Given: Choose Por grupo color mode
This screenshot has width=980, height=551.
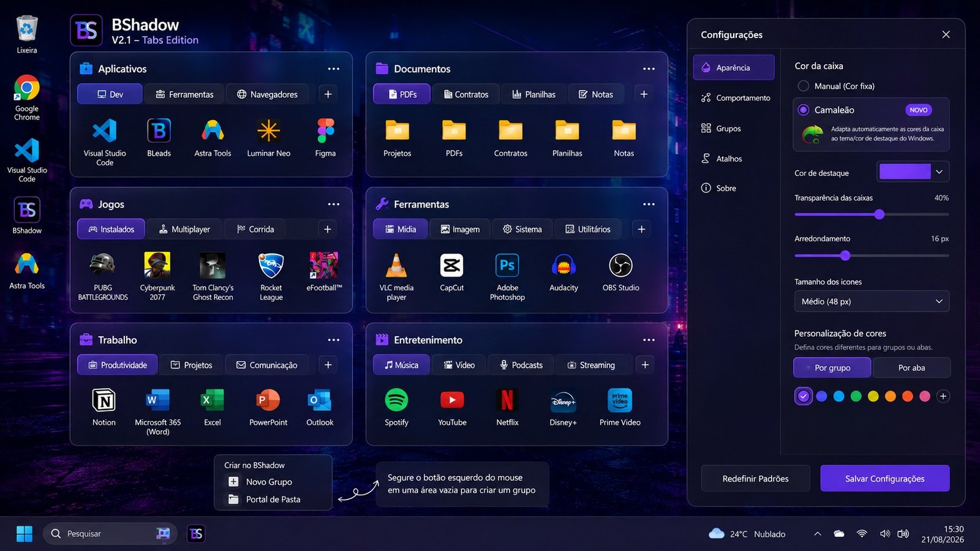Looking at the screenshot, I should click(832, 367).
